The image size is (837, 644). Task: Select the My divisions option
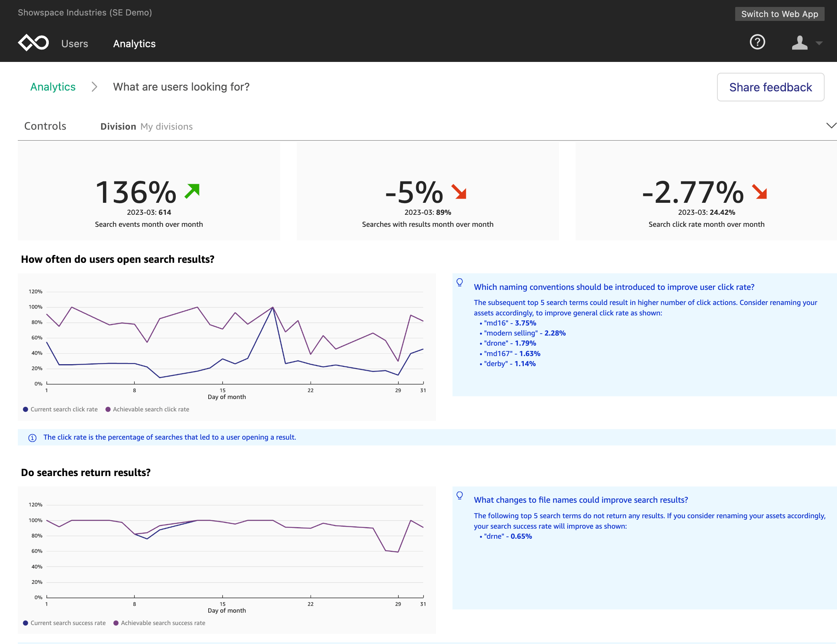166,126
